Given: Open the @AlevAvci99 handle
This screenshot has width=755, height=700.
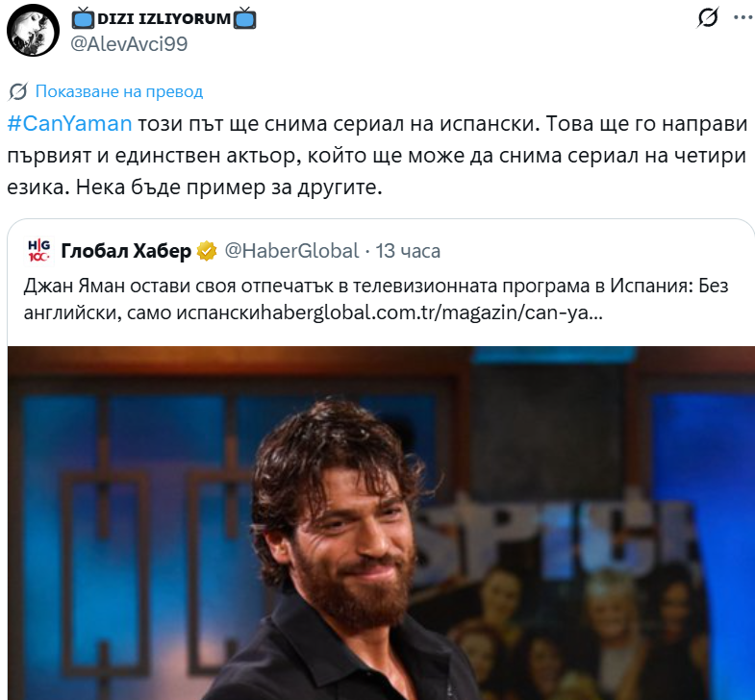Looking at the screenshot, I should (129, 44).
